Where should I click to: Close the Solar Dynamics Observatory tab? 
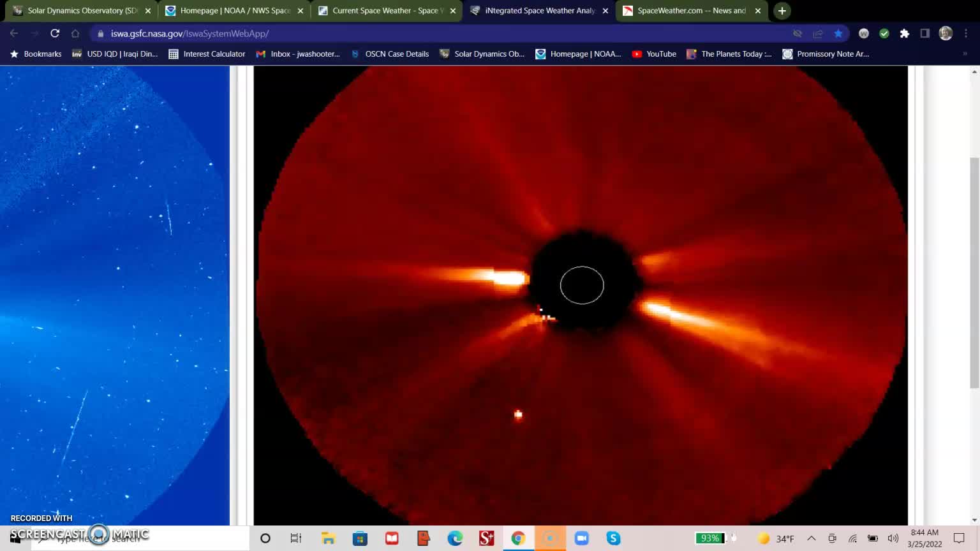pyautogui.click(x=148, y=11)
